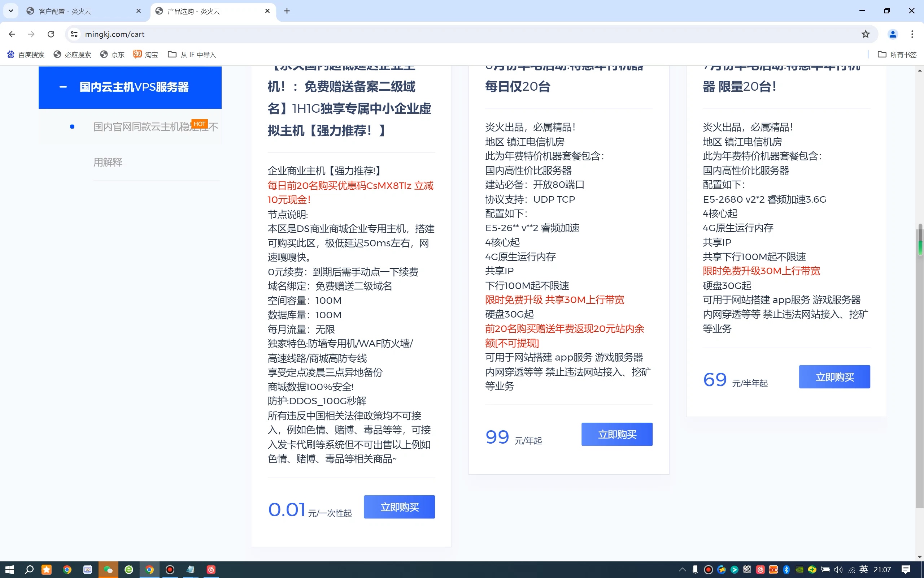Click the volume speaker tray icon
Viewport: 924px width, 578px height.
pyautogui.click(x=838, y=570)
